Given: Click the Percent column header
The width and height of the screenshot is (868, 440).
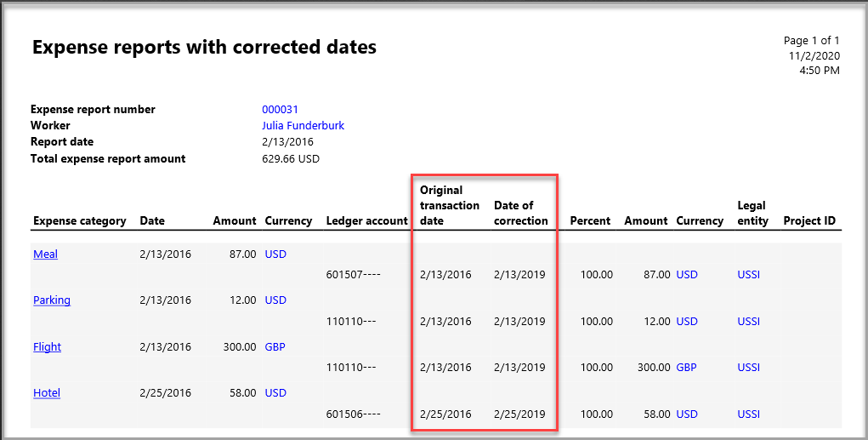Looking at the screenshot, I should coord(590,221).
